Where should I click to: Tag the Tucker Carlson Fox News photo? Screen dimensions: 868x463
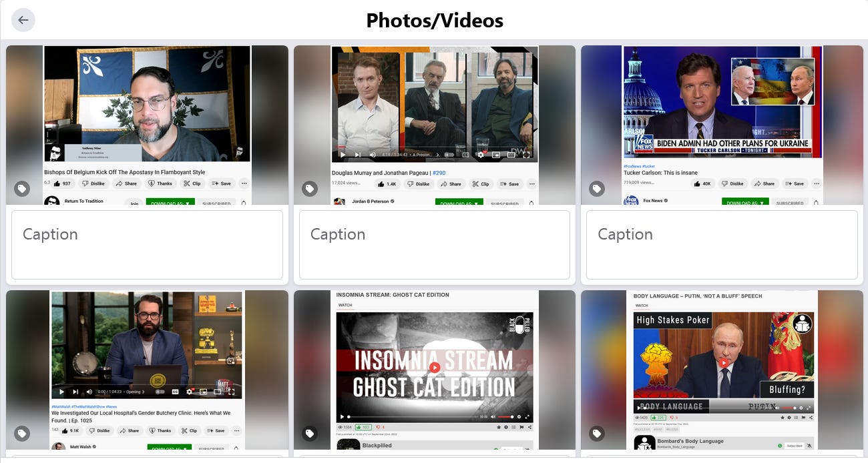pos(597,189)
